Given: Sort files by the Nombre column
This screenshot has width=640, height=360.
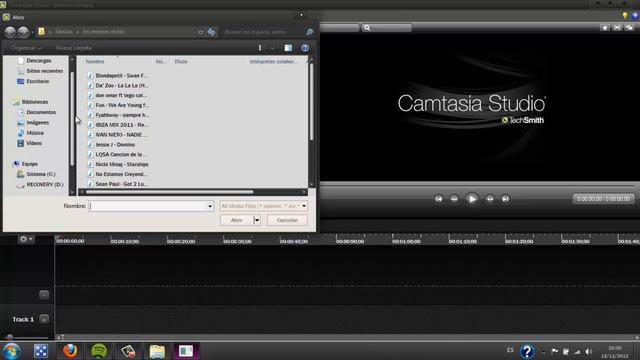Looking at the screenshot, I should point(95,61).
